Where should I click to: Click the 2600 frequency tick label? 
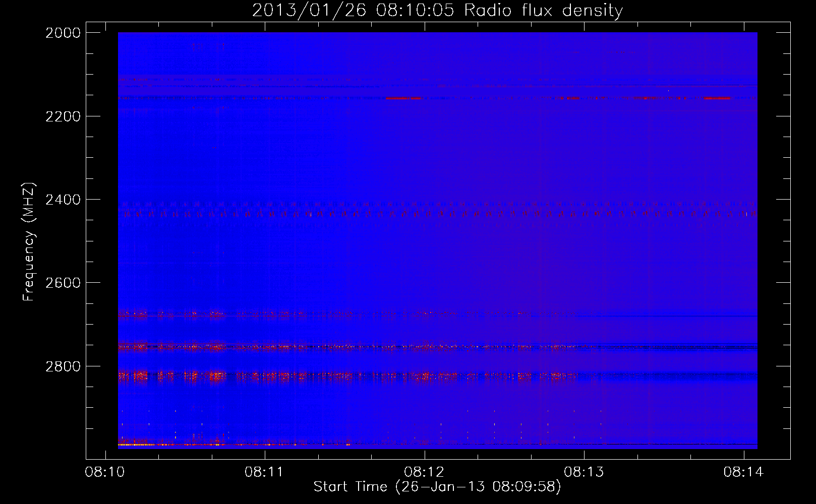tap(63, 283)
